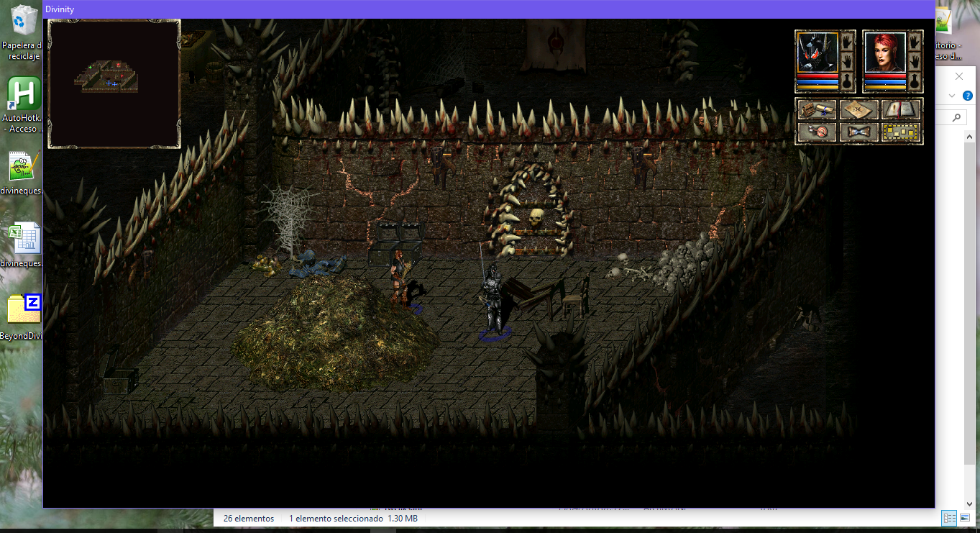Click the yellow squares formation button

(x=901, y=132)
